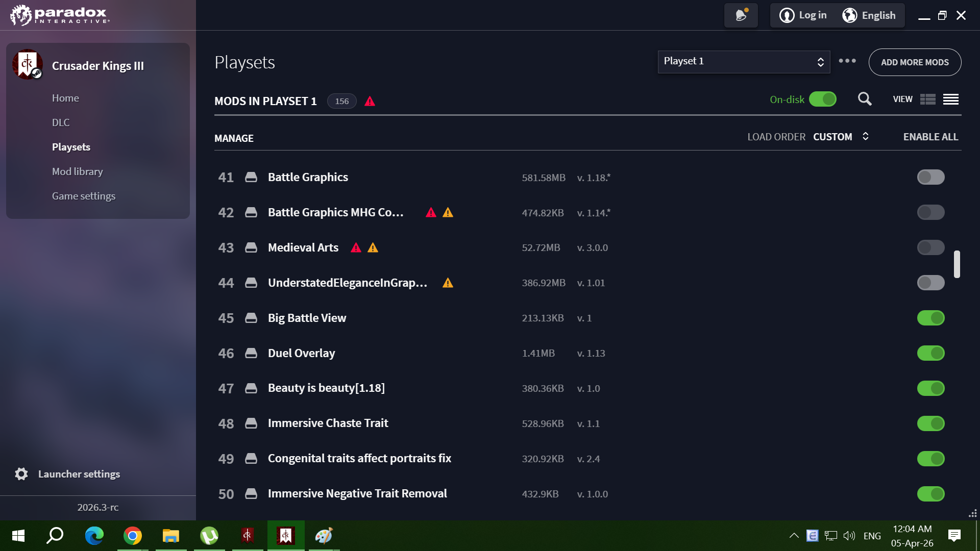Show hidden system tray icons chevron
This screenshot has width=980, height=551.
[x=794, y=536]
